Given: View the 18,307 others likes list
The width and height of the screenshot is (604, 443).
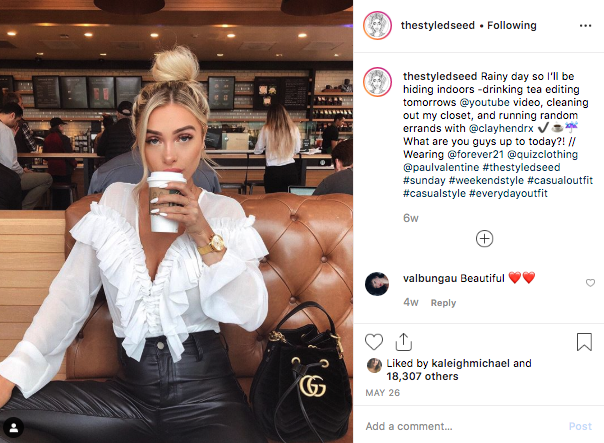Looking at the screenshot, I should point(422,376).
